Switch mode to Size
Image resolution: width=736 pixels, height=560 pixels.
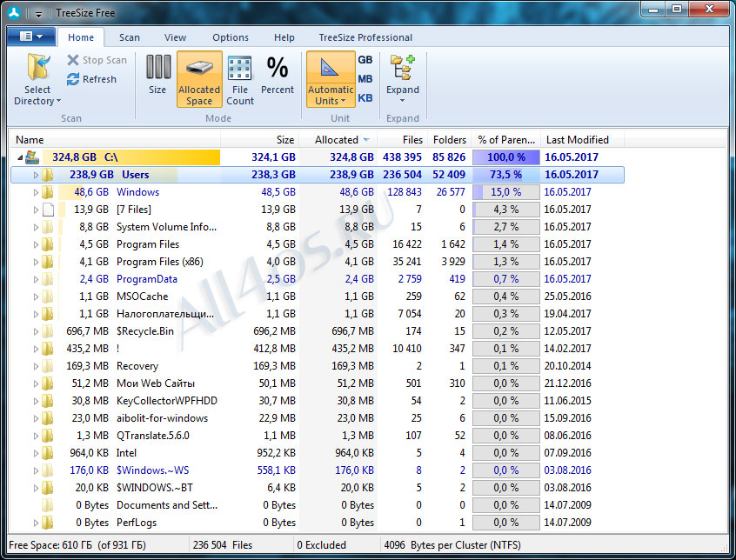coord(157,75)
